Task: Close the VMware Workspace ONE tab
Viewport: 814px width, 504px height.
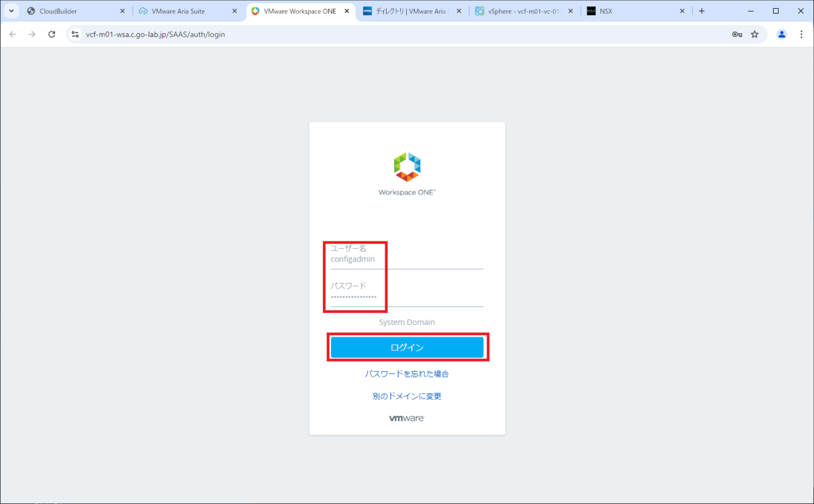Action: coord(346,11)
